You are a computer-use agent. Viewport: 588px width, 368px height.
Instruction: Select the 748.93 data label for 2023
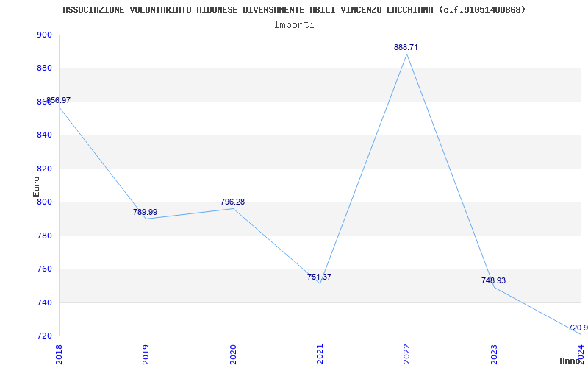(493, 280)
